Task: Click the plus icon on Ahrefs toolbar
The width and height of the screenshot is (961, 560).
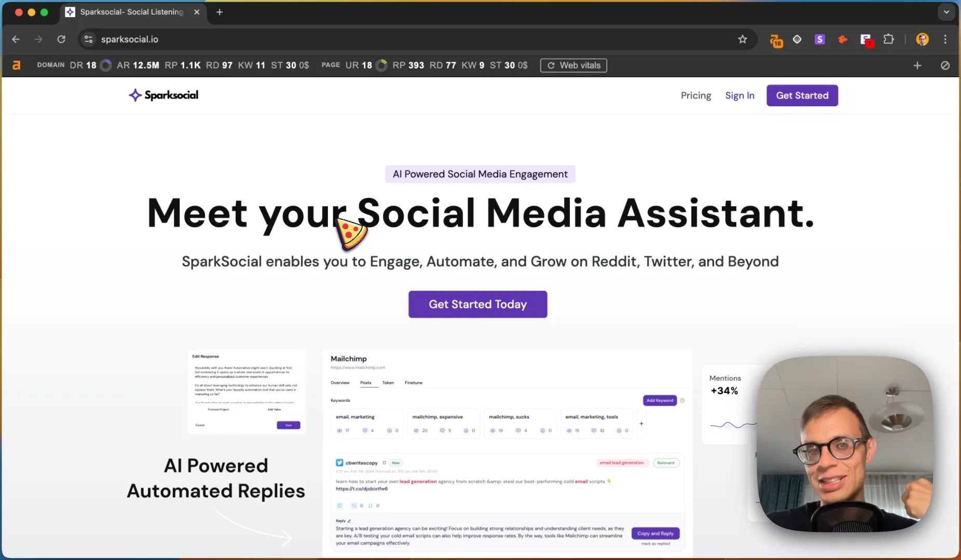Action: [917, 65]
